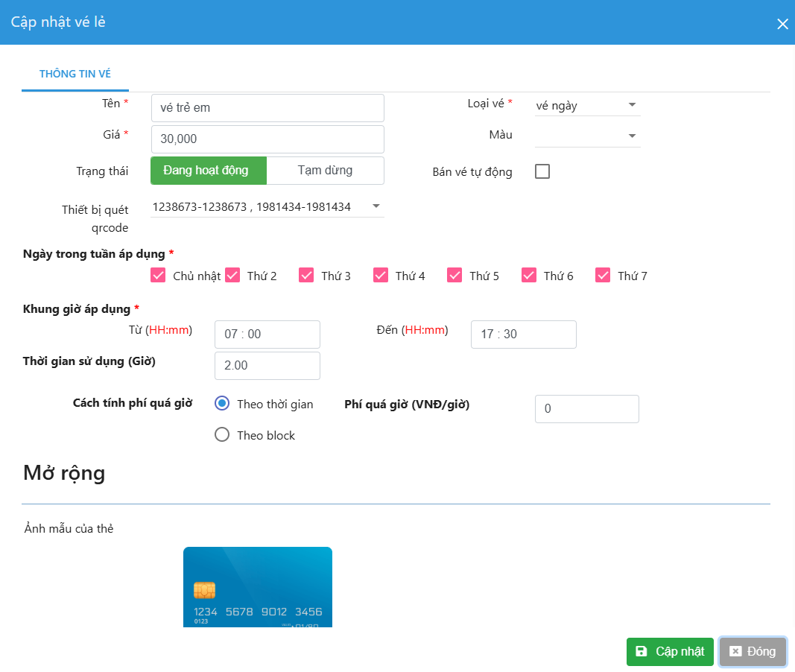Click the Từ start time field

point(267,335)
